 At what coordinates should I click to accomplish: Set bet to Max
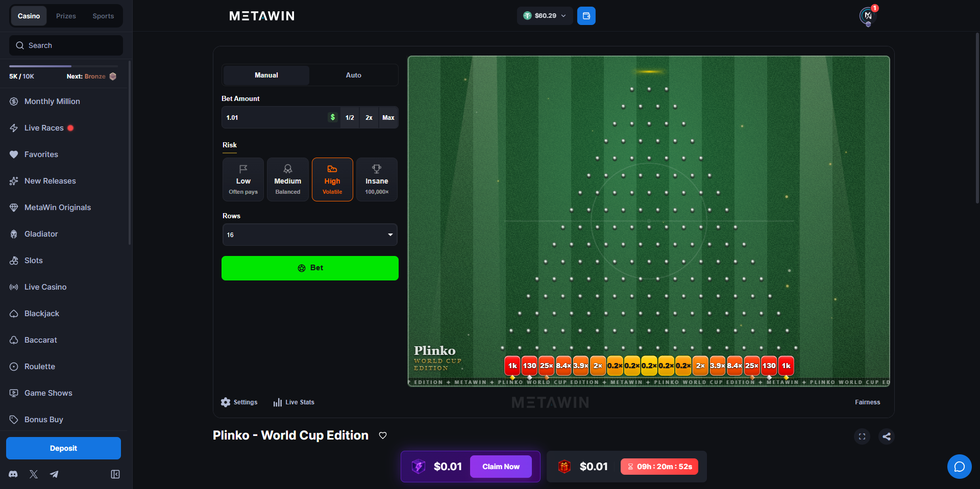(388, 117)
